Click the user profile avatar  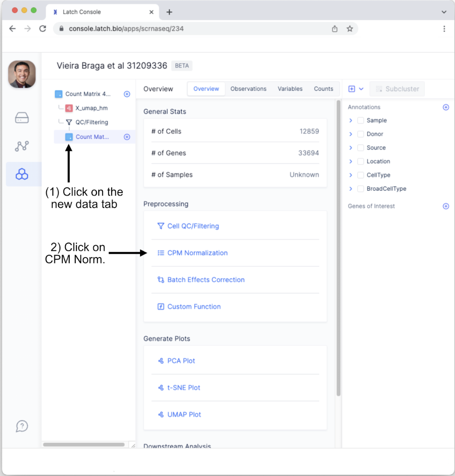tap(22, 74)
